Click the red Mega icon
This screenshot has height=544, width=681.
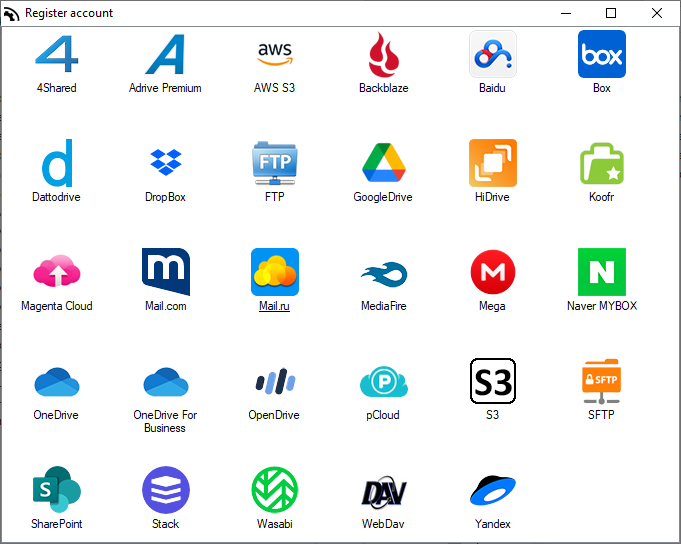pos(493,272)
